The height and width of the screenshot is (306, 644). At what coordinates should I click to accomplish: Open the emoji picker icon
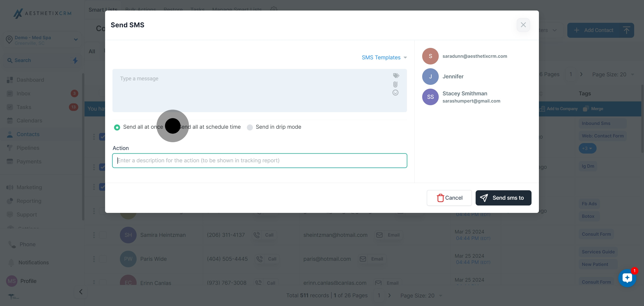coord(395,93)
